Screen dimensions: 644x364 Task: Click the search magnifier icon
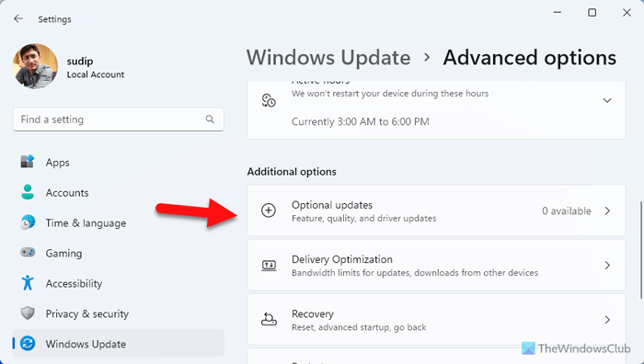coord(210,119)
